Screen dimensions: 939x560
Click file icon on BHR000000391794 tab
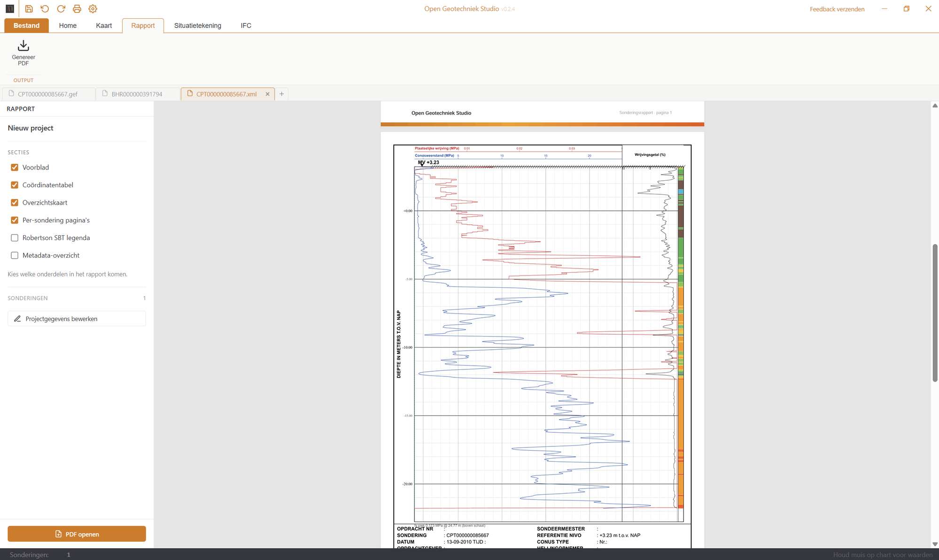(x=105, y=93)
